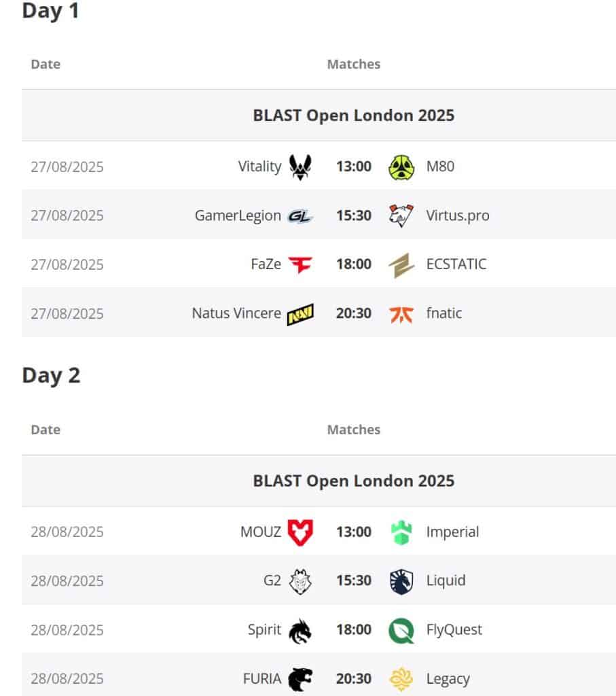Open the Spirit team name link
The width and height of the screenshot is (616, 696).
(264, 629)
